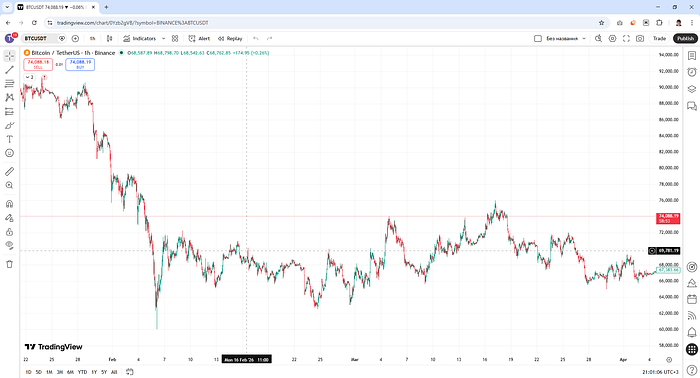Open the chart layout name dropdown
This screenshot has height=378, width=700.
pos(566,38)
